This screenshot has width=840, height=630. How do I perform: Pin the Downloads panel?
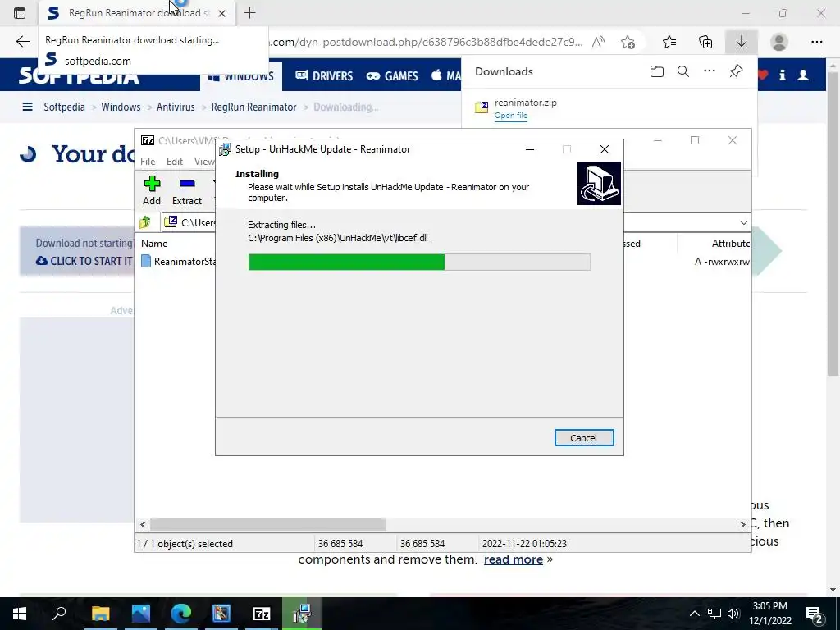736,71
